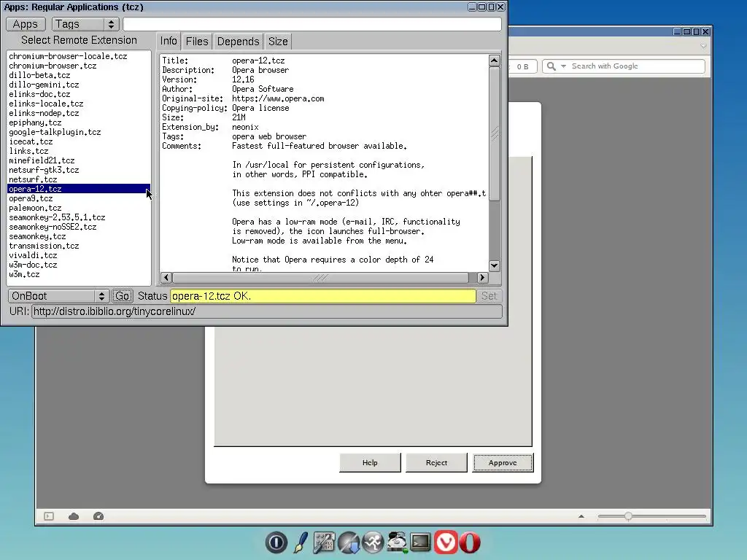Click the Opera tab-bar arrow under the window buttons
This screenshot has height=560, width=747.
[x=703, y=46]
